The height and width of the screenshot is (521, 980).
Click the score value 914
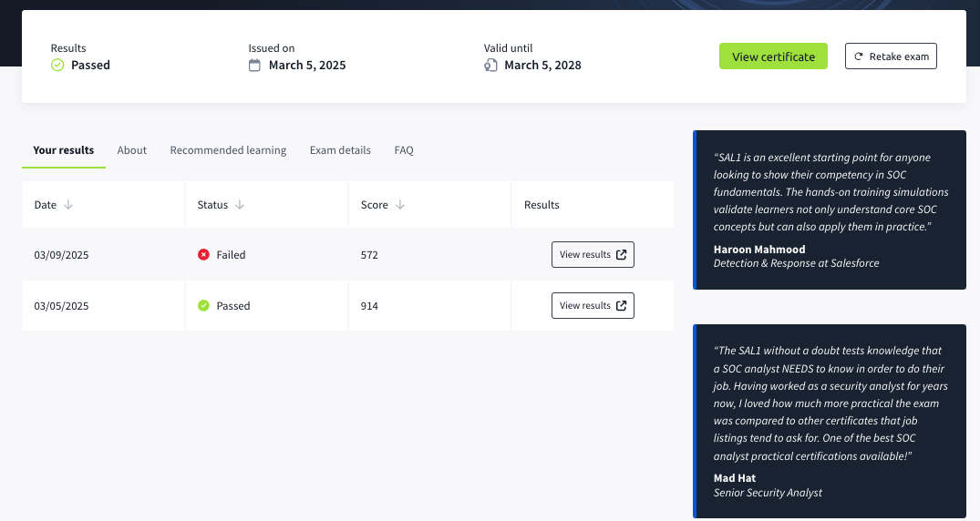coord(369,306)
